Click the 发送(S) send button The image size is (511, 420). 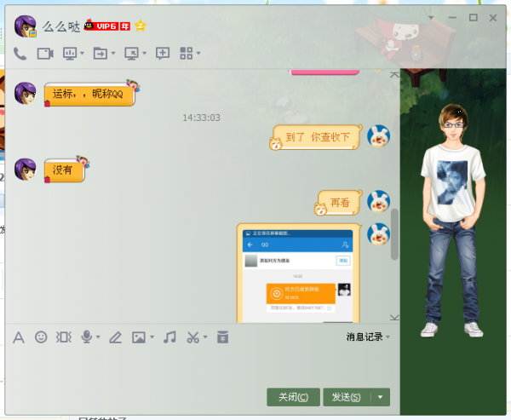pos(347,397)
